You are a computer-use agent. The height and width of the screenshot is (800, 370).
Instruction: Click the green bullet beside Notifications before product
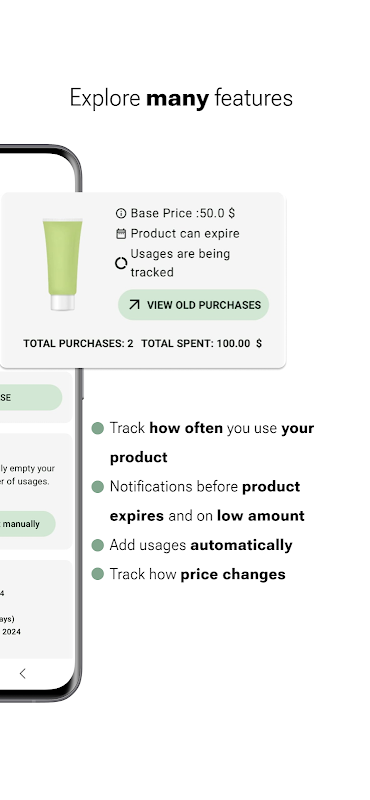point(97,487)
